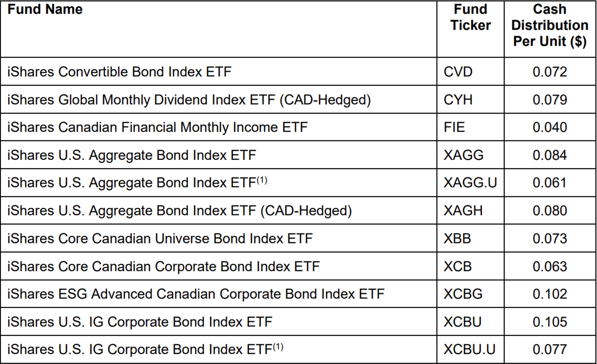The width and height of the screenshot is (597, 364).
Task: Select the CYH ticker symbol
Action: click(458, 100)
